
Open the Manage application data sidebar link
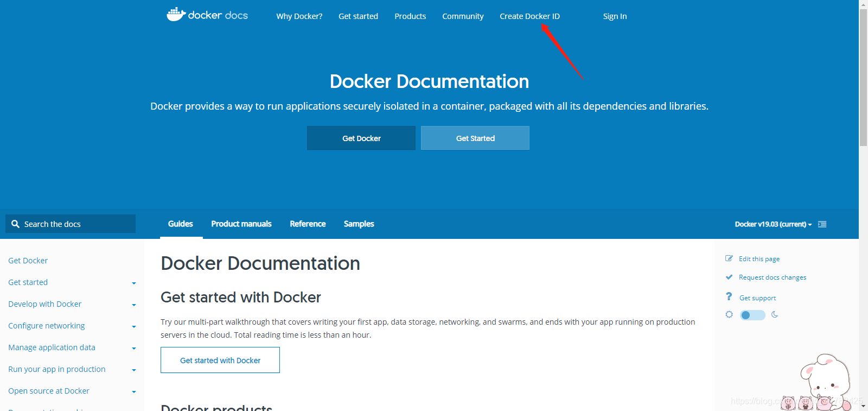coord(52,347)
